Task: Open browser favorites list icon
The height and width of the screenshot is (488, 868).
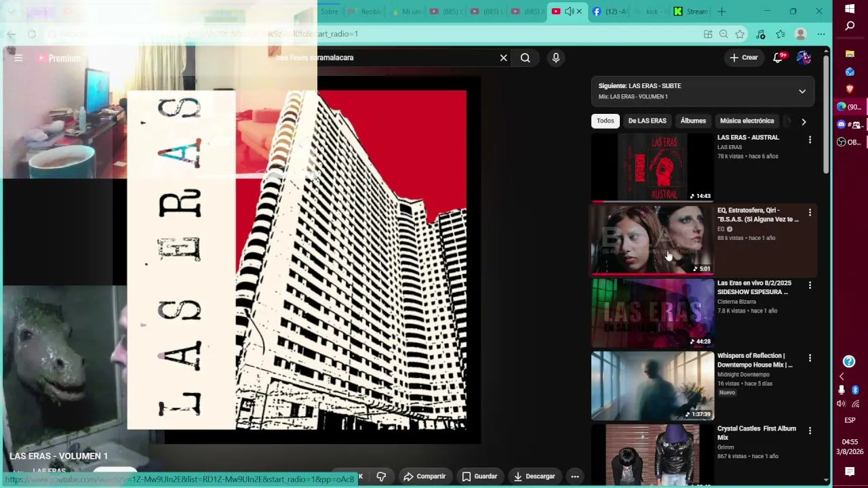Action: 781,34
